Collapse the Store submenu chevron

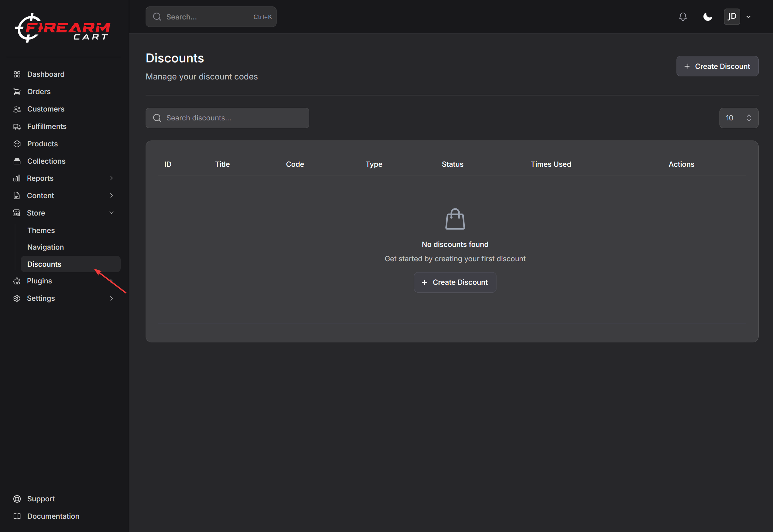(112, 213)
